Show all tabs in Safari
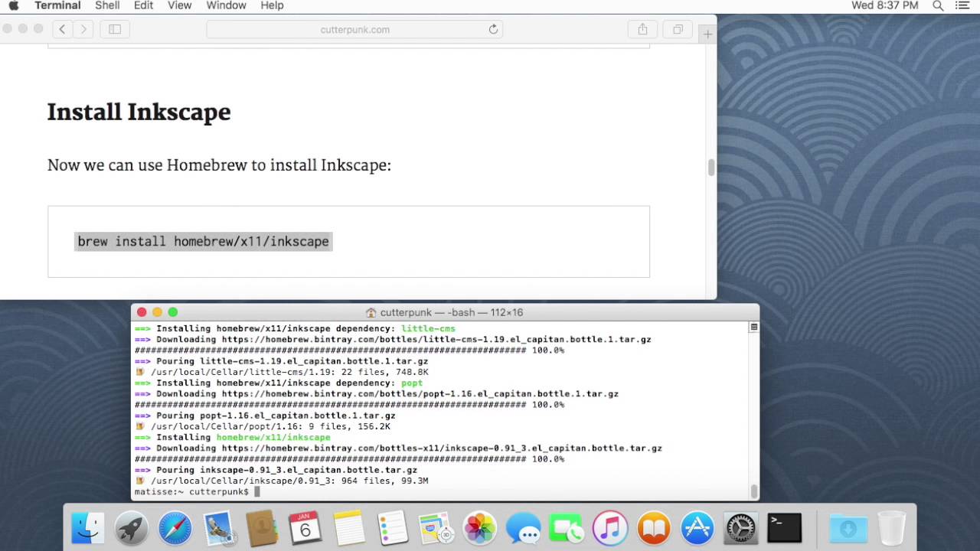The width and height of the screenshot is (980, 551). (x=678, y=29)
